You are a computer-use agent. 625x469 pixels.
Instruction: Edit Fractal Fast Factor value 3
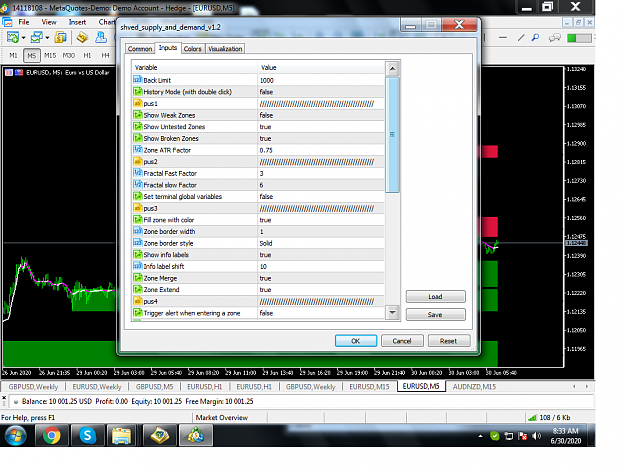click(321, 173)
